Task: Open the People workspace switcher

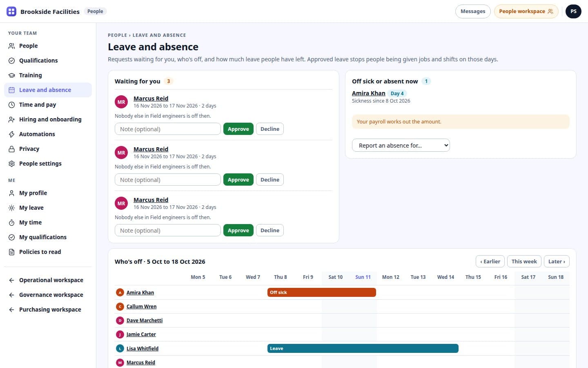Action: [x=526, y=11]
